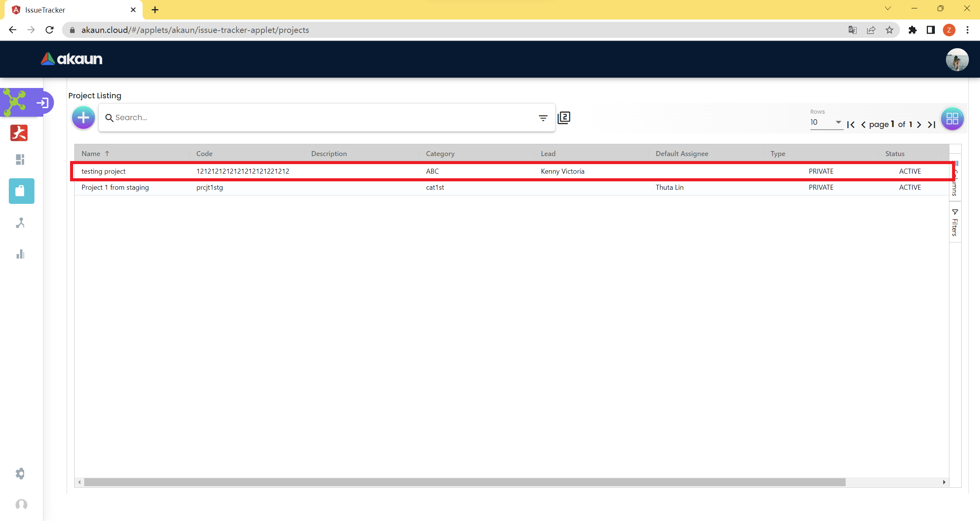980x521 pixels.
Task: Open the settings gear in sidebar
Action: click(x=20, y=473)
